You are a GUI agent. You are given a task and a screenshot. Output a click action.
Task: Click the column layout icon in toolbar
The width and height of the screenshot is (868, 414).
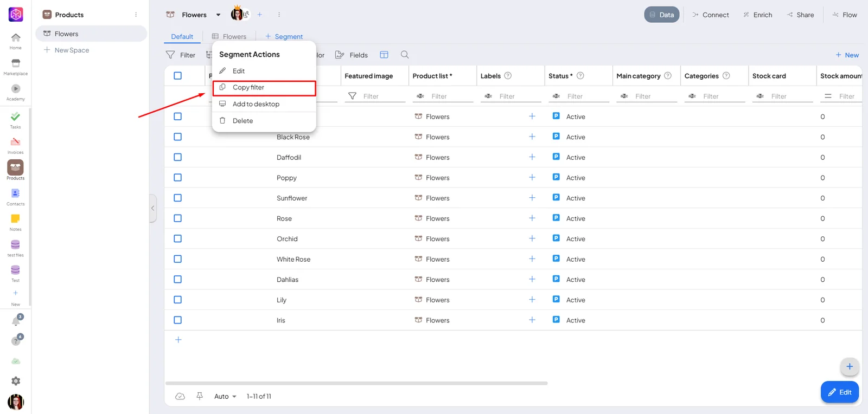click(384, 55)
